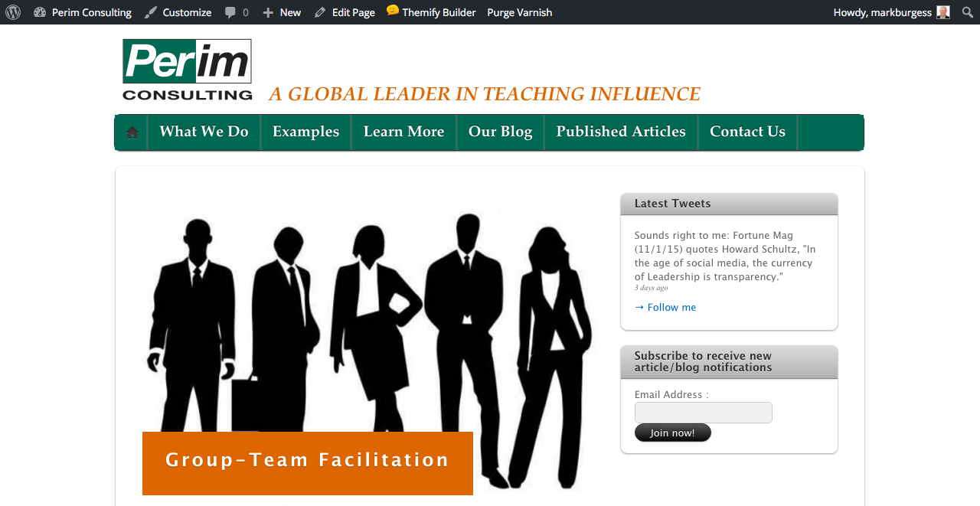Add New content from admin bar
980x506 pixels.
(282, 12)
